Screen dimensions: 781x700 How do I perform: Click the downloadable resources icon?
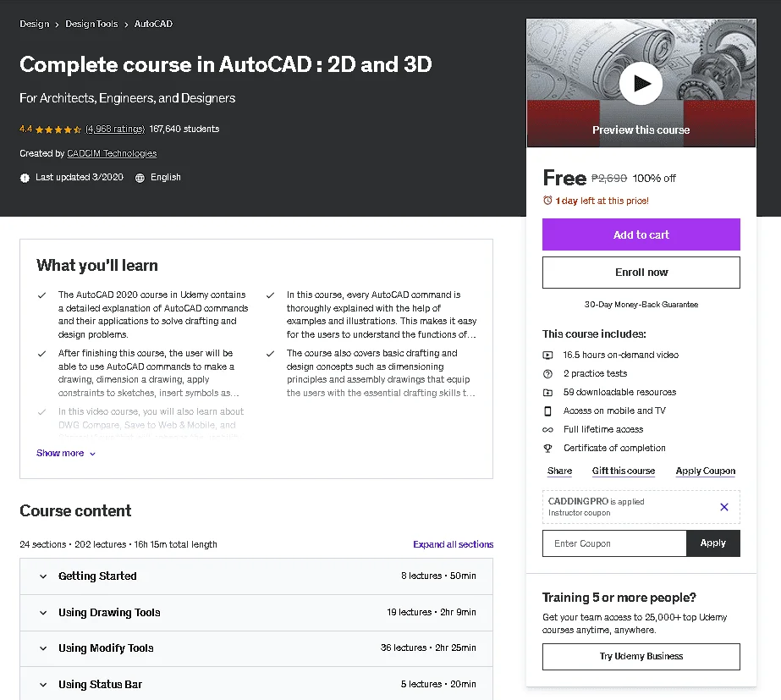click(x=547, y=393)
